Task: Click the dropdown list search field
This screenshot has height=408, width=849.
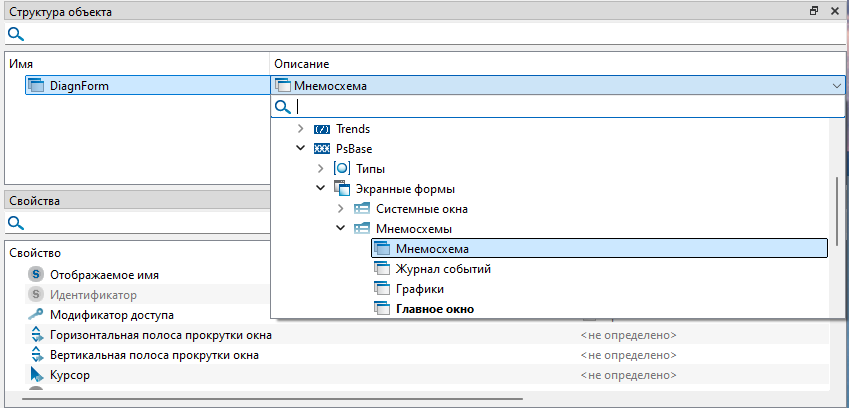Action: [560, 107]
